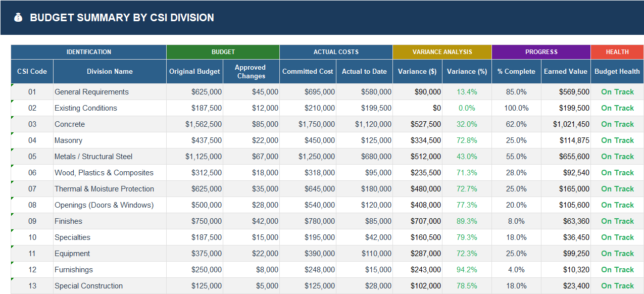644x294 pixels.
Task: Click the Variance (%) column header
Action: click(x=467, y=72)
